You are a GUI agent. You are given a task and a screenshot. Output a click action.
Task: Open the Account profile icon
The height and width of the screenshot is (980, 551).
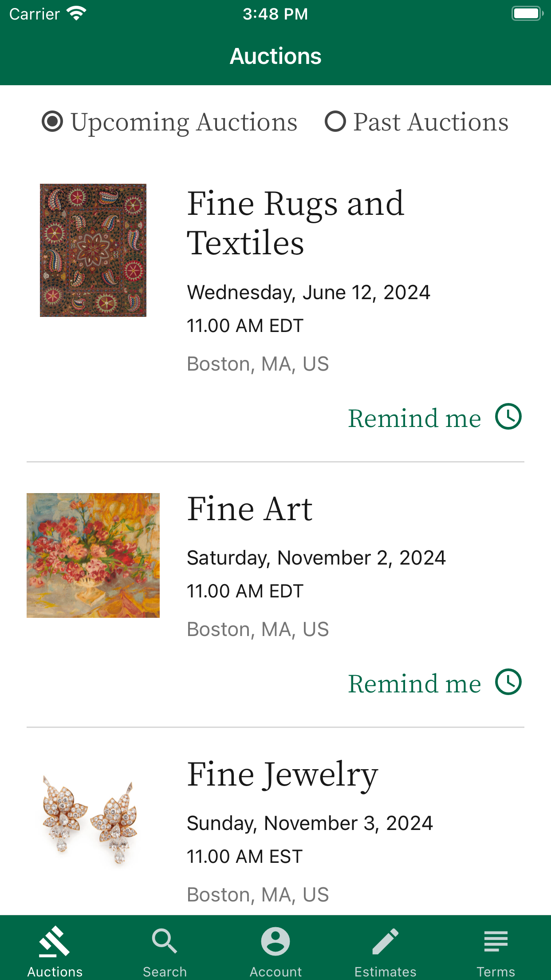point(275,941)
